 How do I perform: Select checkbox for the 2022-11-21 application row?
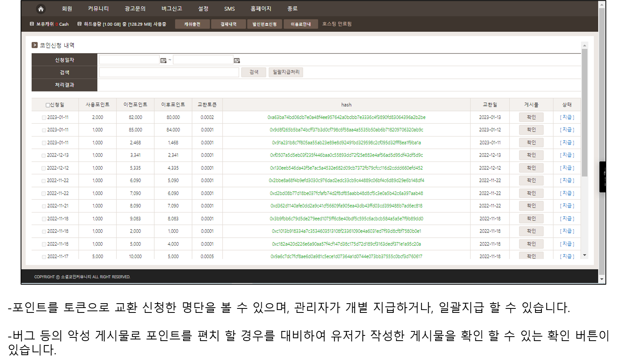click(44, 206)
